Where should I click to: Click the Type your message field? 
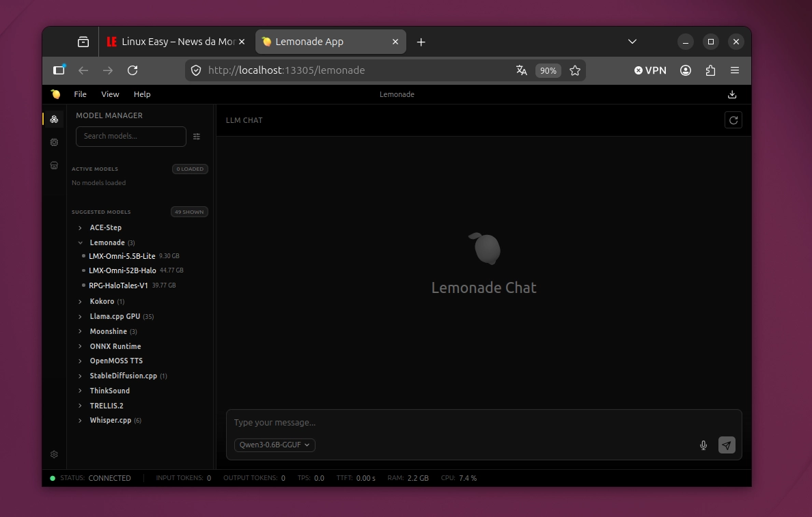(484, 423)
